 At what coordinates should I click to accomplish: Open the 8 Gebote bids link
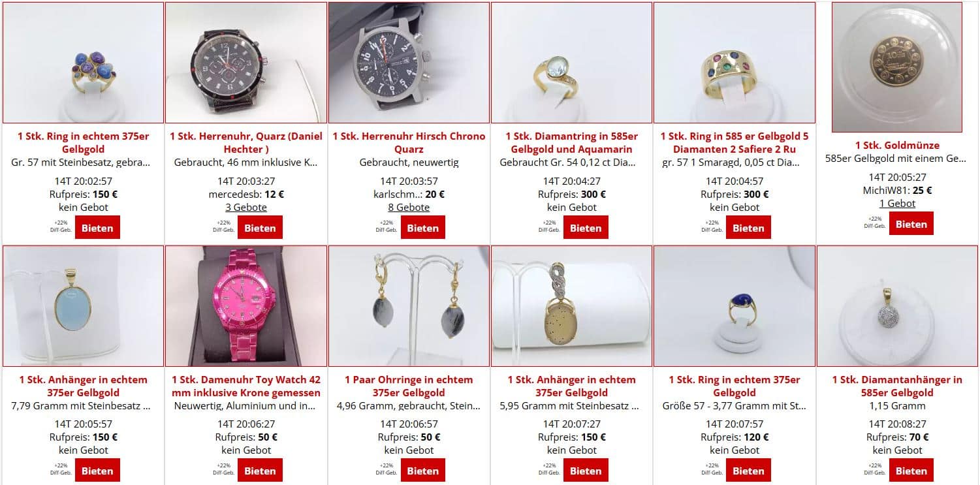409,207
